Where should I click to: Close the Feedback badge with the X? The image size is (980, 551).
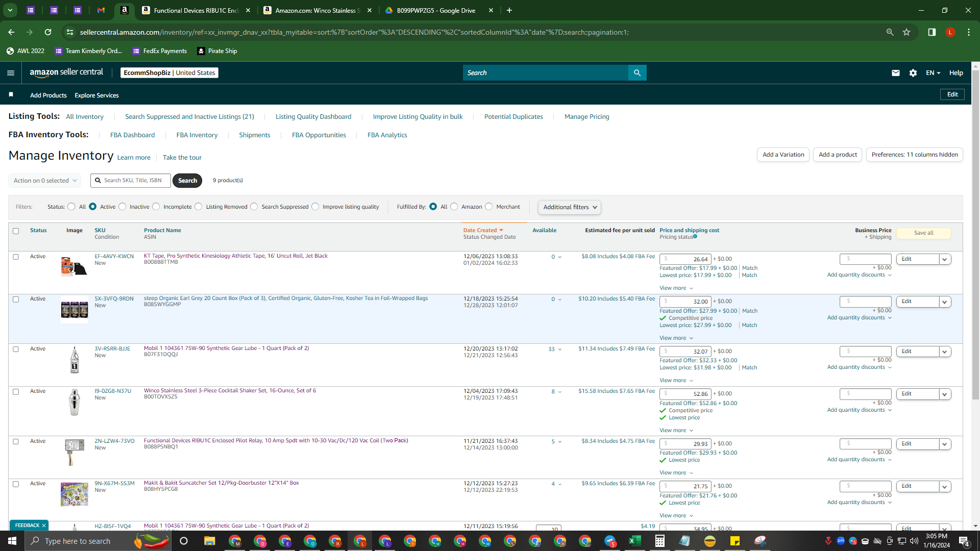click(x=44, y=525)
